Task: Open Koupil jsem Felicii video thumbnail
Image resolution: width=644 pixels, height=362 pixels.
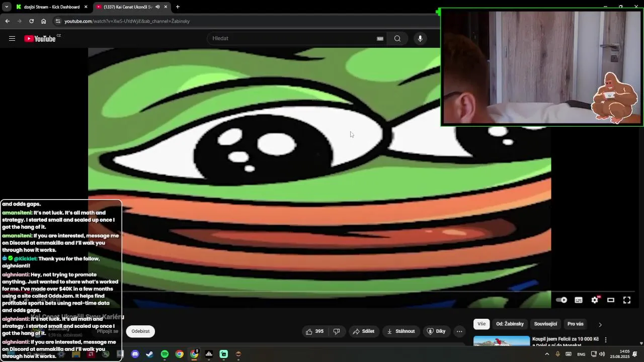Action: (502, 341)
